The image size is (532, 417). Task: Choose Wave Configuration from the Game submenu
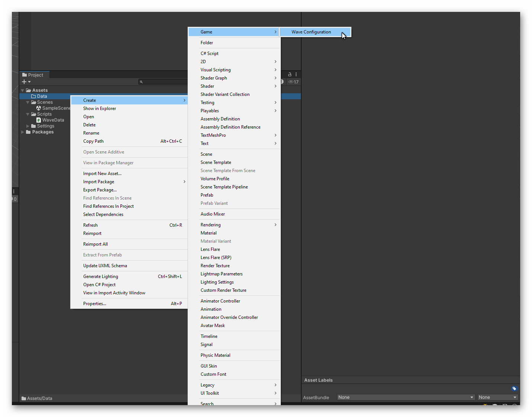point(311,32)
